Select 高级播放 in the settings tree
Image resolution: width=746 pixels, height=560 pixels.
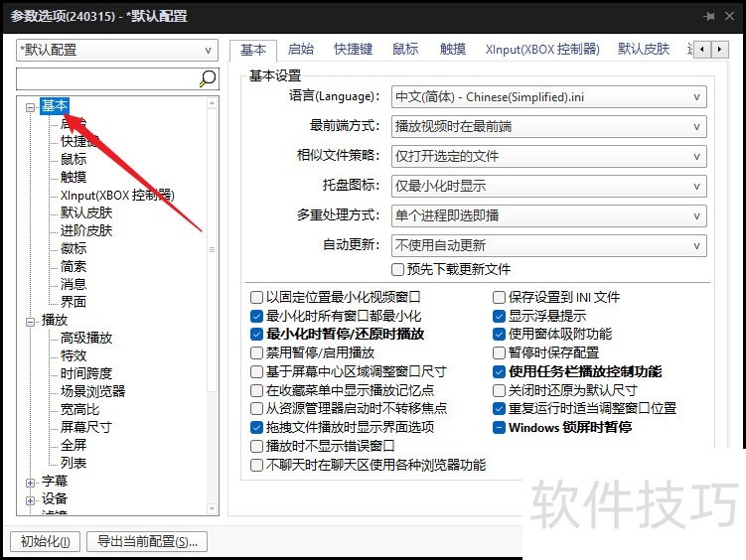[x=86, y=338]
